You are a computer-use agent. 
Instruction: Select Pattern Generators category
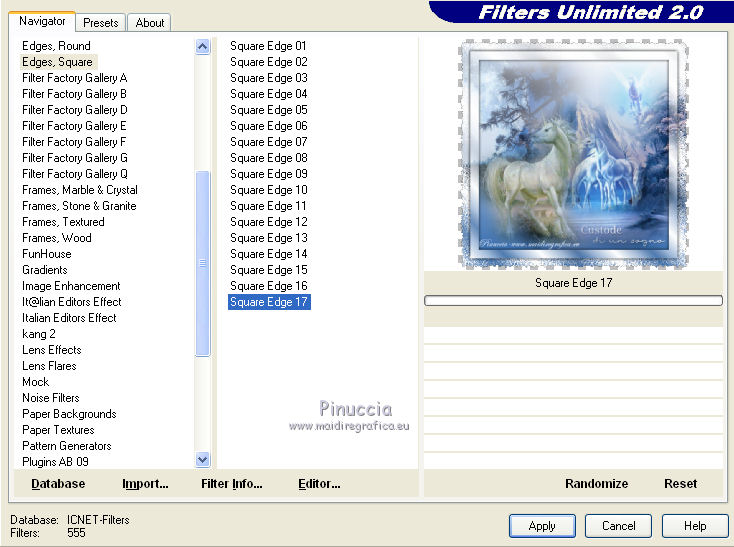point(66,445)
